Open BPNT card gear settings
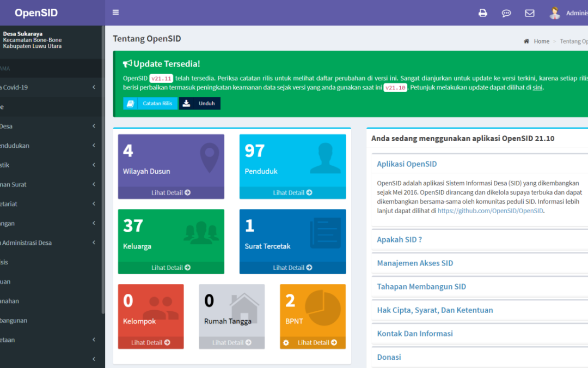Image resolution: width=588 pixels, height=368 pixels. pos(286,342)
